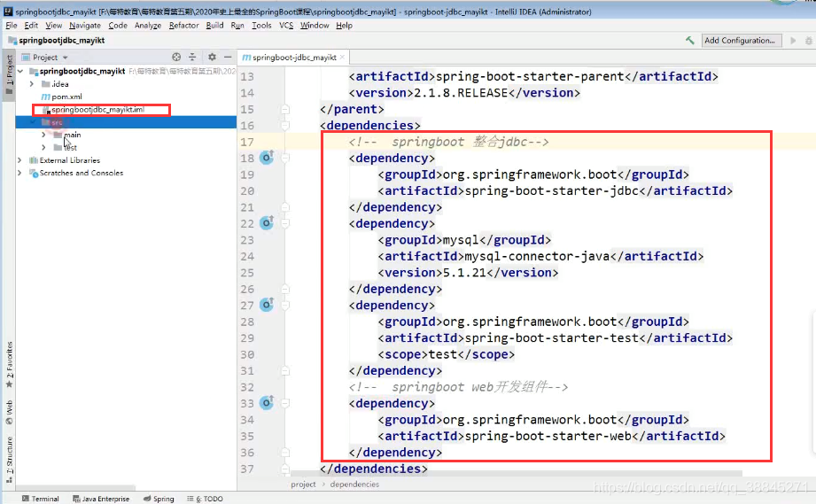Screen dimensions: 816x504
Task: Open the Web side tab
Action: click(x=9, y=413)
